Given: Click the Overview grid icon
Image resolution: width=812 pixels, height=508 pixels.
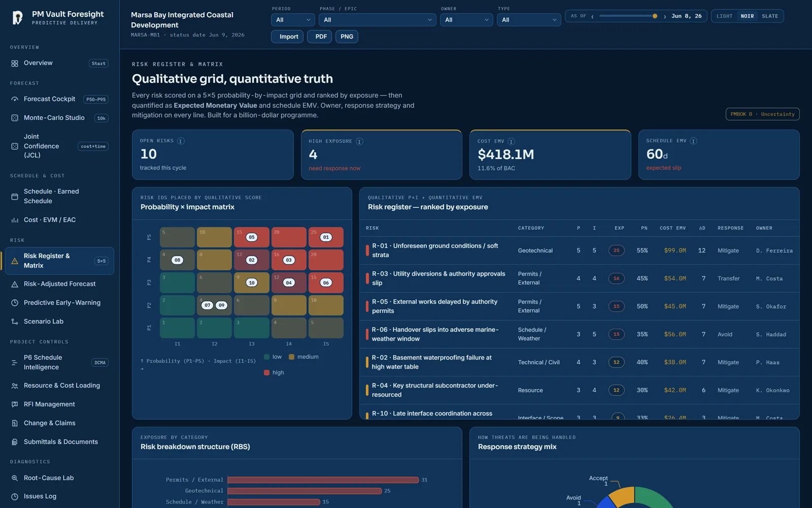Looking at the screenshot, I should pos(15,63).
